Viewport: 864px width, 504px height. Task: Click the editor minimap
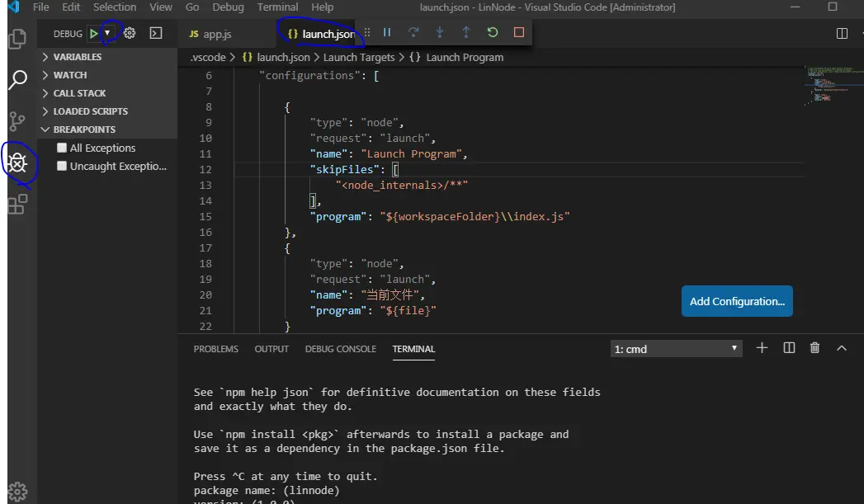coord(834,86)
